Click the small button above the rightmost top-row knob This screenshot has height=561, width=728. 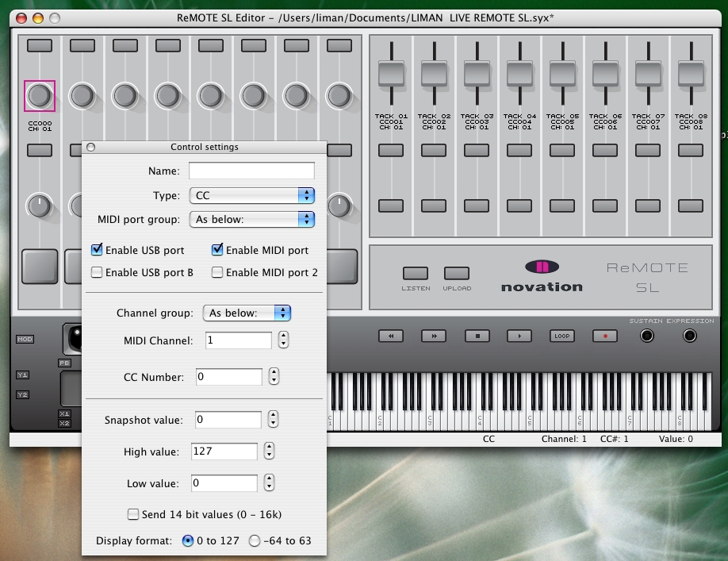click(x=339, y=45)
